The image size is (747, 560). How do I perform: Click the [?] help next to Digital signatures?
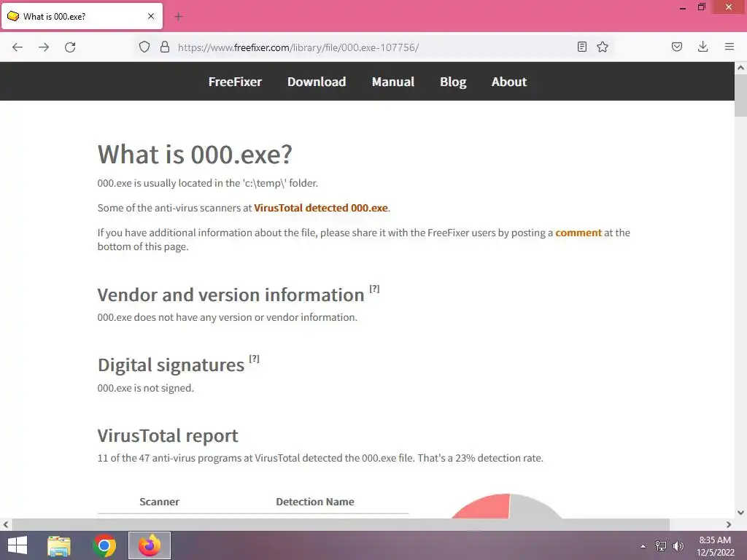(255, 359)
